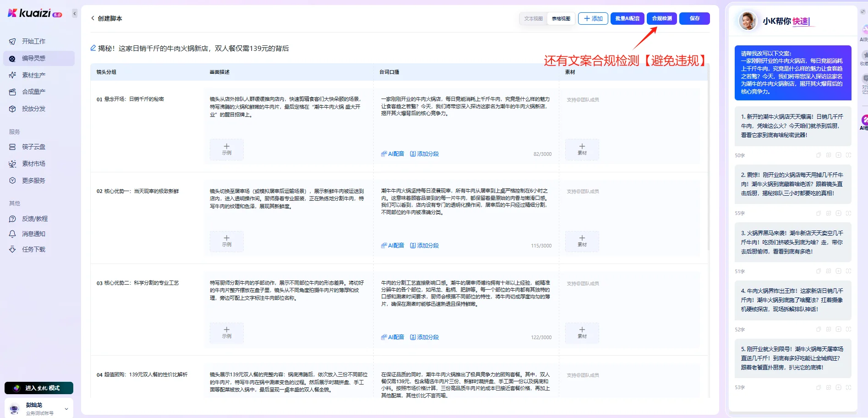868x418 pixels.
Task: Click the 小K assistant avatar
Action: (748, 21)
